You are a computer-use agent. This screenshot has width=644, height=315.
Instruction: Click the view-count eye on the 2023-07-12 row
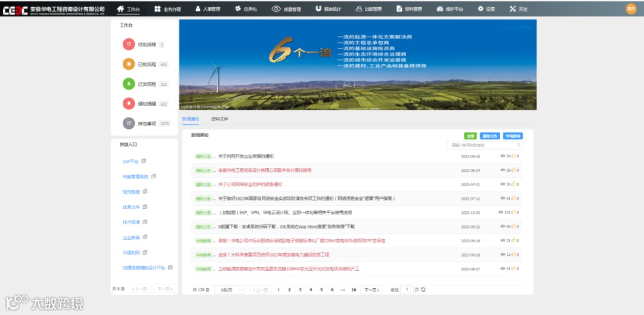(x=503, y=198)
